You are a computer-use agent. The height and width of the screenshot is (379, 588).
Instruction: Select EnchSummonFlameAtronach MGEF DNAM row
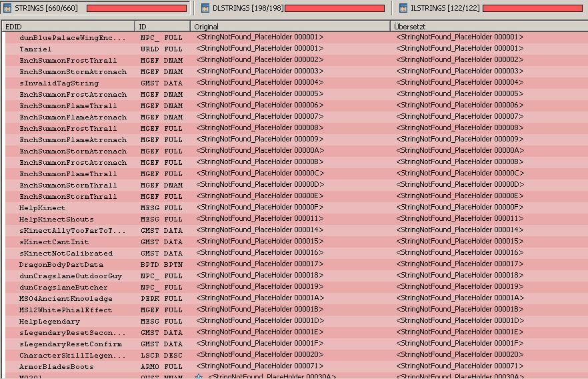coord(296,117)
